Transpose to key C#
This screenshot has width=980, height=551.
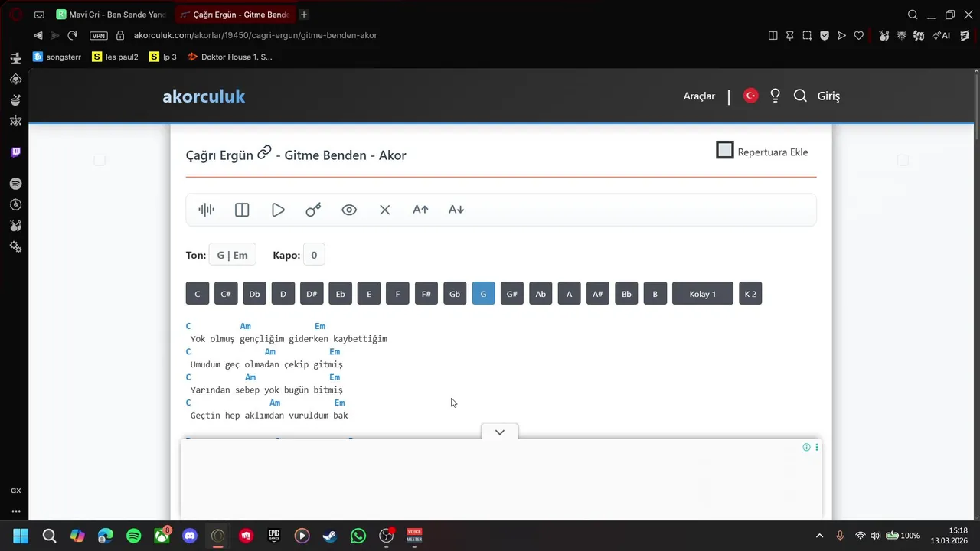226,294
